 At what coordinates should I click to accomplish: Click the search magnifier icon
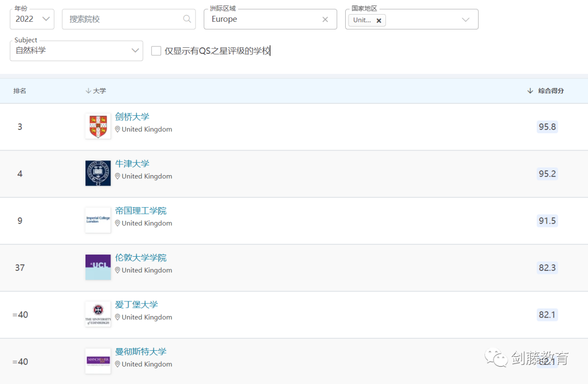[x=187, y=18]
